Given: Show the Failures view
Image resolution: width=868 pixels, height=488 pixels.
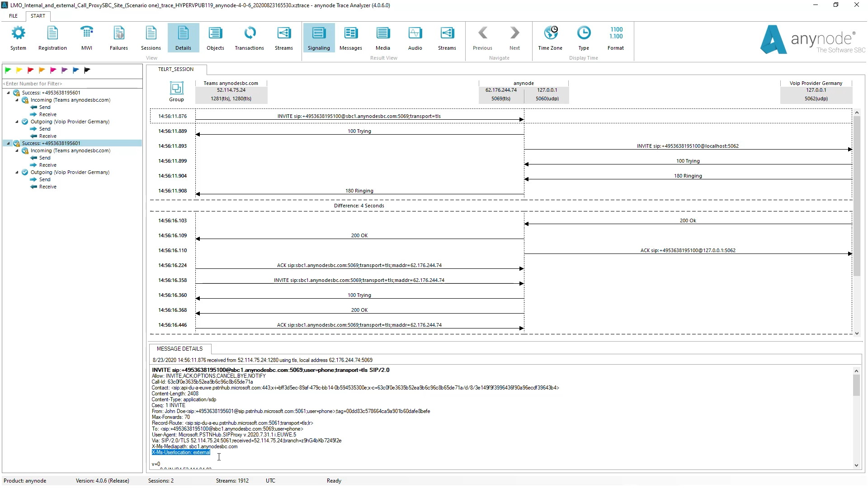Looking at the screenshot, I should click(119, 38).
